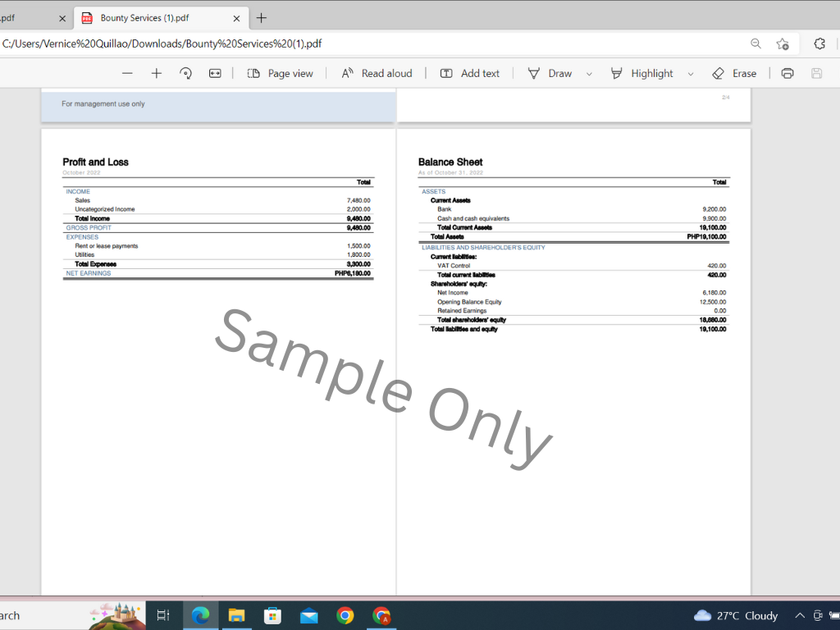Open the 27°C Cloudy weather widget
The height and width of the screenshot is (630, 840).
click(x=736, y=615)
